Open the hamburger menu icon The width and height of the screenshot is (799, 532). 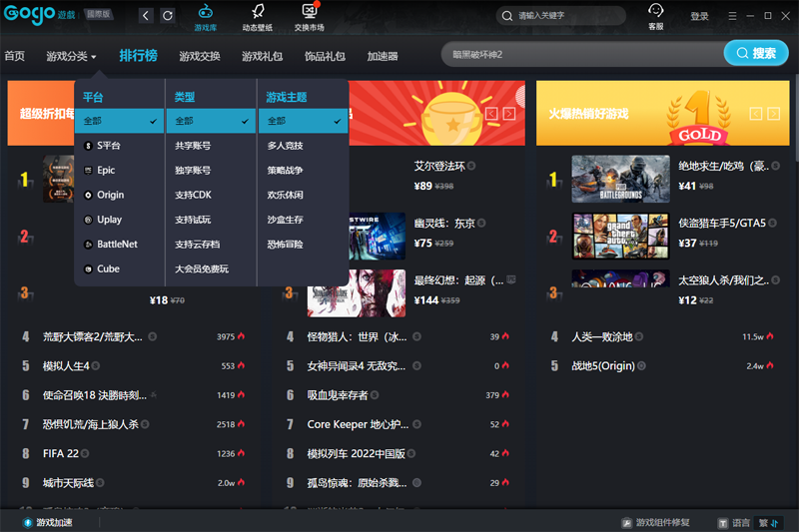[732, 16]
